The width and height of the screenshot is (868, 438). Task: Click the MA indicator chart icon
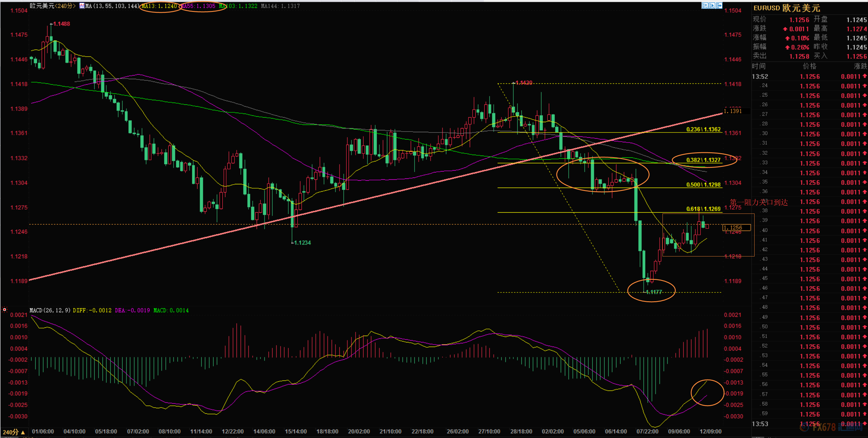coord(82,6)
